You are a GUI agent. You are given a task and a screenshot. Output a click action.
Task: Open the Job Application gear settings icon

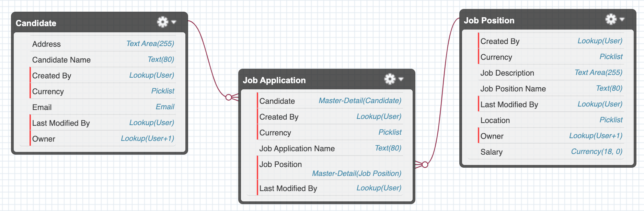point(390,79)
